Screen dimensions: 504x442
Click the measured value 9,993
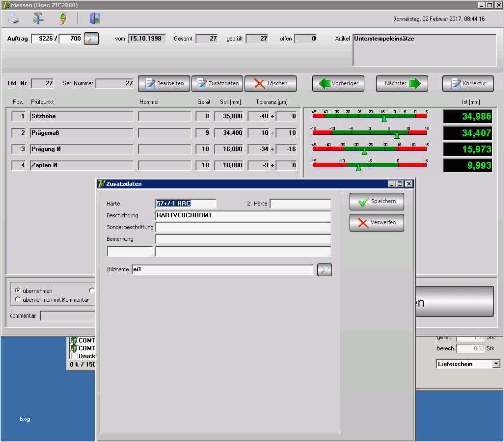coord(468,165)
